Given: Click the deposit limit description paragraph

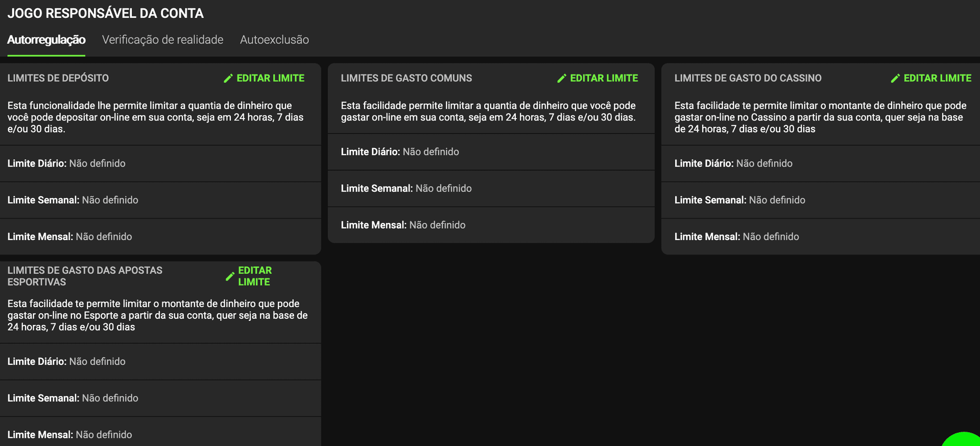Looking at the screenshot, I should point(155,117).
